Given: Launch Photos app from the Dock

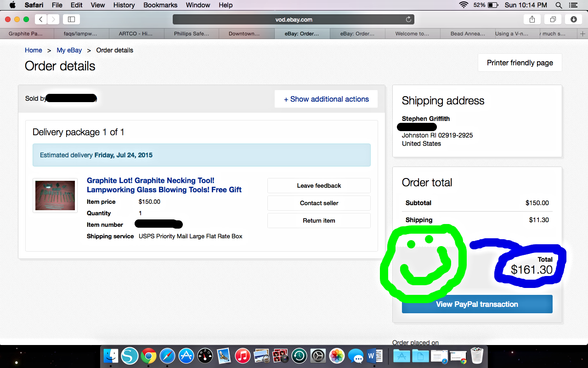Looking at the screenshot, I should tap(337, 356).
